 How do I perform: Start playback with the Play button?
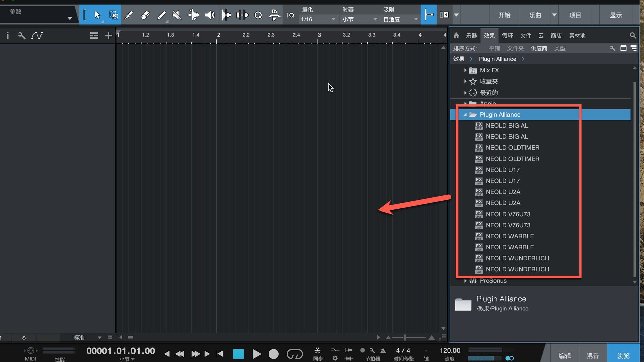(x=257, y=354)
